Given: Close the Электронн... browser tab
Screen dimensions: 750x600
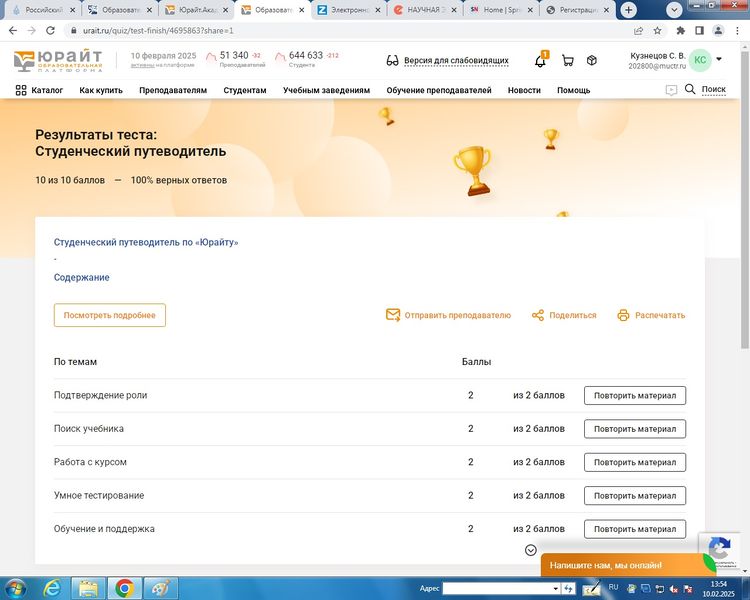Looking at the screenshot, I should tap(378, 10).
